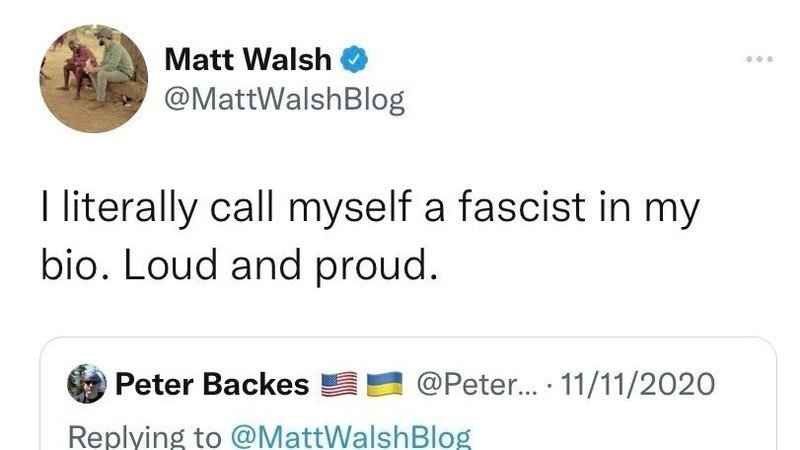
Task: Click the Ukraine flag emoji
Action: pos(384,383)
